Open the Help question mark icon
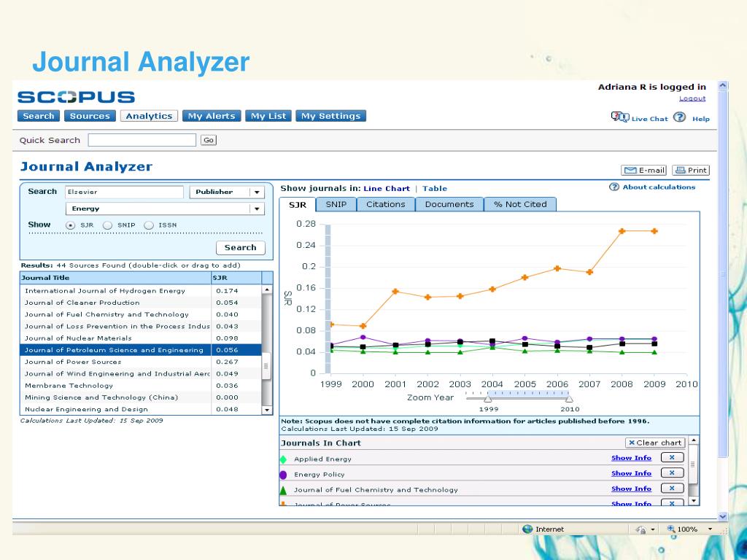The image size is (747, 560). pos(679,117)
